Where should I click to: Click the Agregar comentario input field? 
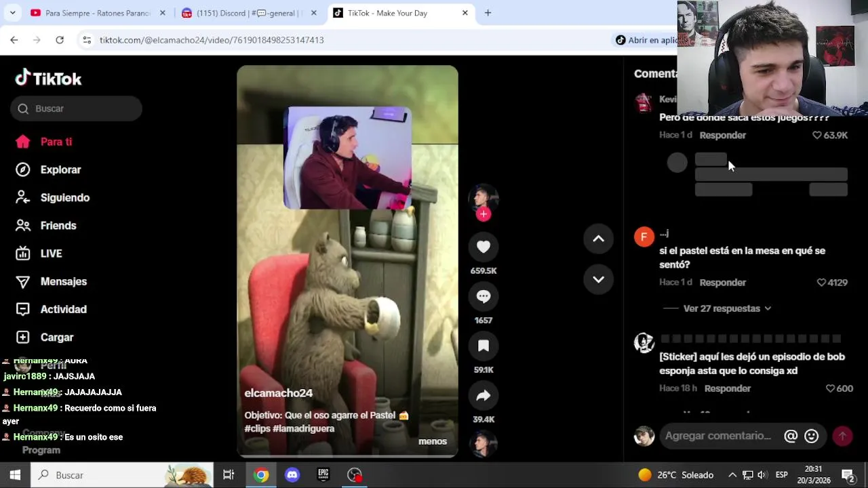coord(719,436)
